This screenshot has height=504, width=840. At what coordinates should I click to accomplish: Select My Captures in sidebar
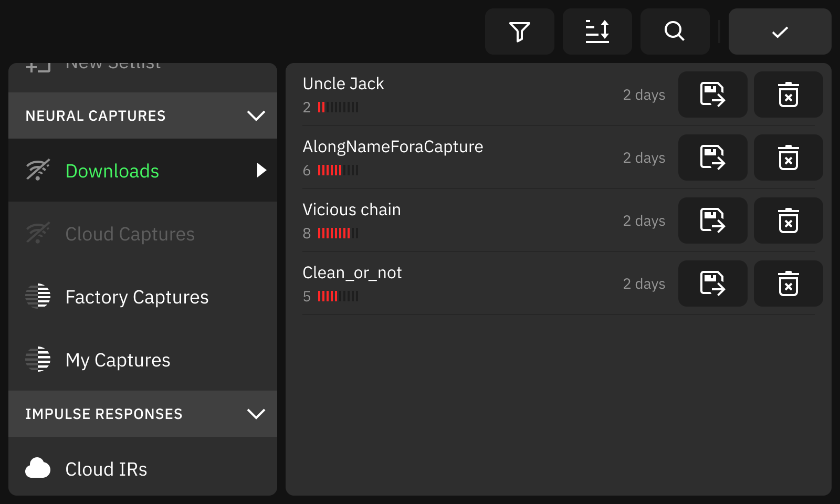pyautogui.click(x=118, y=360)
